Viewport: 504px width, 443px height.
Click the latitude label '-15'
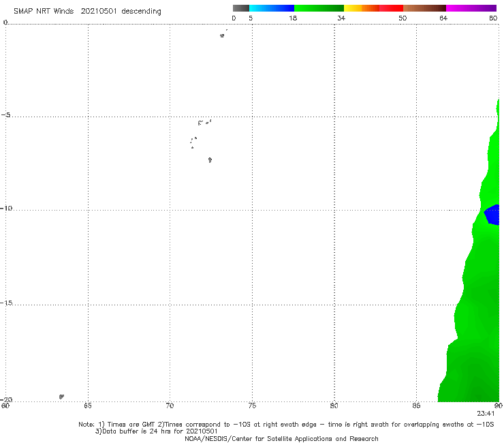point(6,303)
